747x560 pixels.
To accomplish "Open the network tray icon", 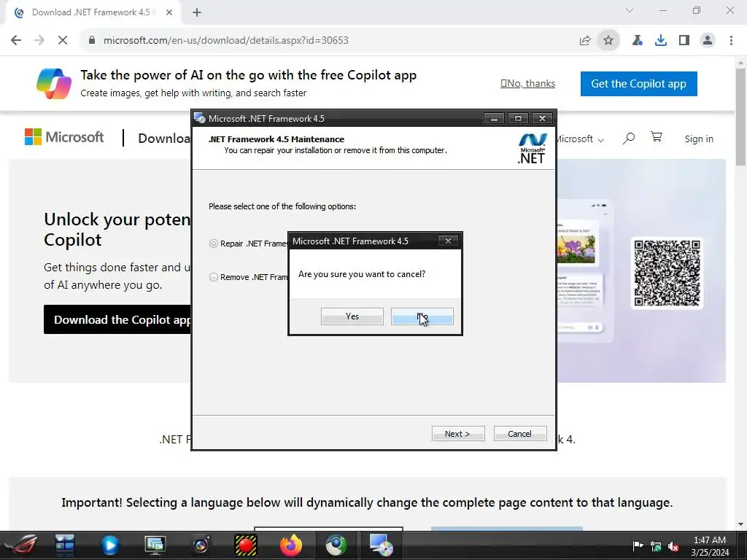I will (656, 545).
